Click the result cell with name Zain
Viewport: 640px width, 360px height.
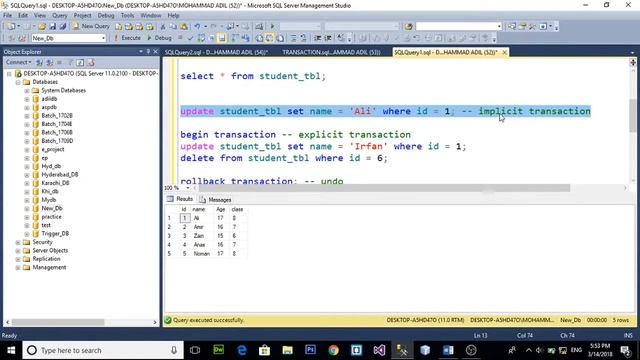point(202,236)
